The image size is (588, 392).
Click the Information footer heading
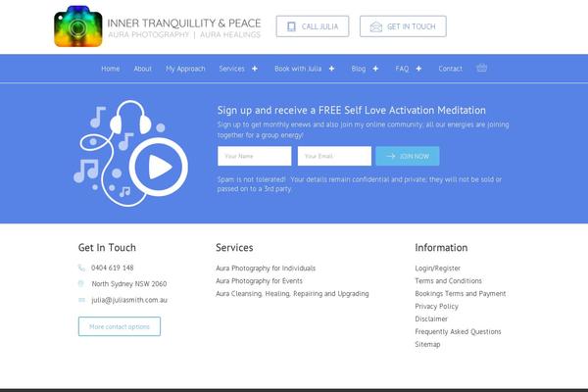[441, 248]
